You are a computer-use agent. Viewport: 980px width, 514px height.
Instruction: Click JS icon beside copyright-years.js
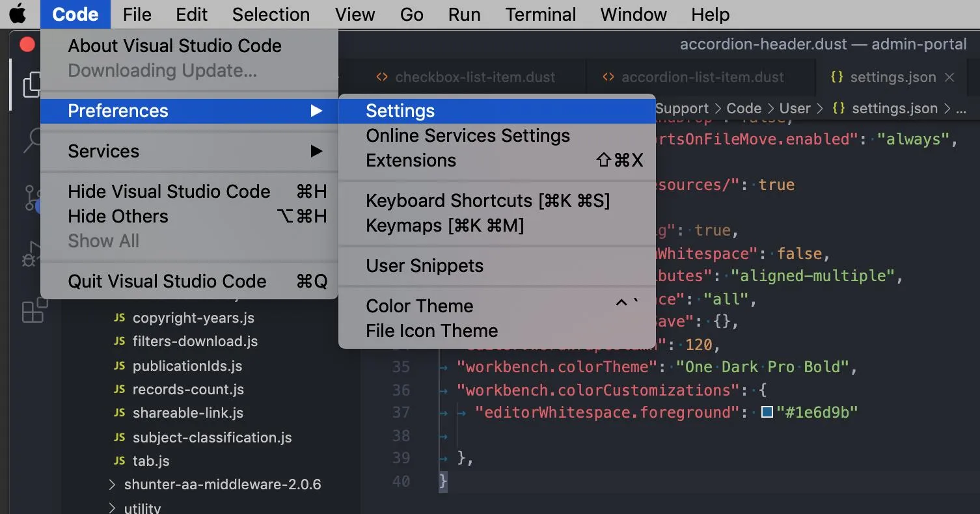(119, 318)
